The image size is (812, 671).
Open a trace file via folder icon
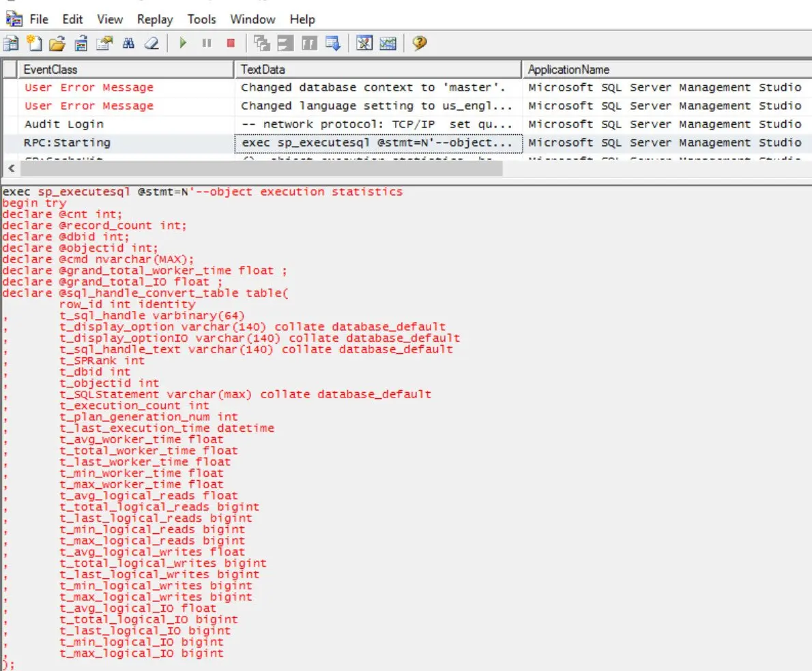57,44
